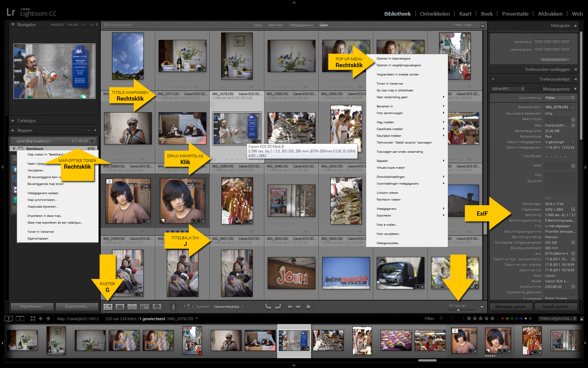Select the Painter spray can tool
This screenshot has height=368, width=588.
[x=173, y=306]
